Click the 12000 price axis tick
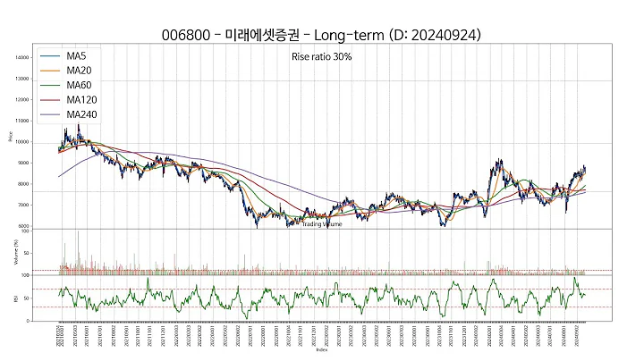Screen dimensions: 644x361 [21, 100]
